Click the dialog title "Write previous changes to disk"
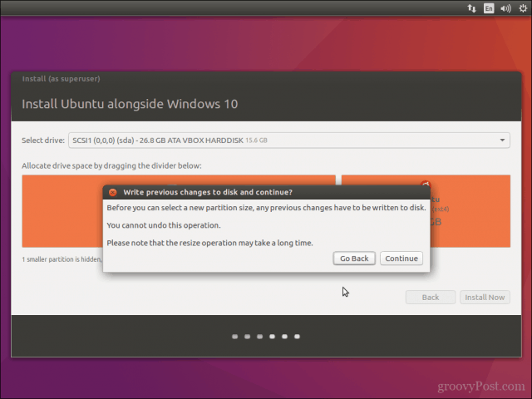532x399 pixels. pyautogui.click(x=208, y=192)
